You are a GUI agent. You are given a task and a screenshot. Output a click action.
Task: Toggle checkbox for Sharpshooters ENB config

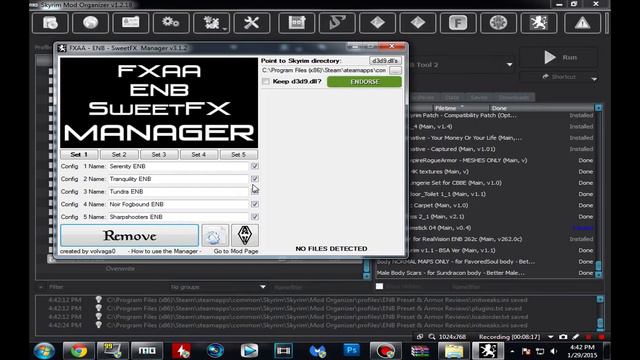pos(255,217)
